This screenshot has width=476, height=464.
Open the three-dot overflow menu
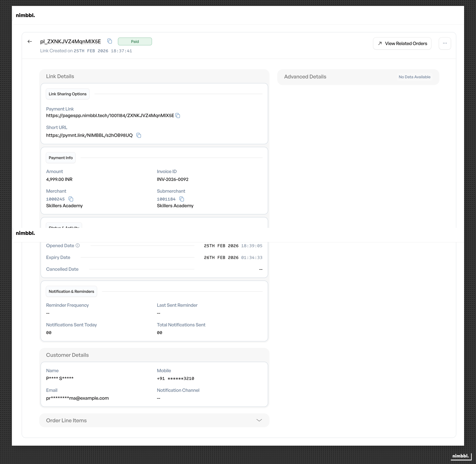[445, 43]
